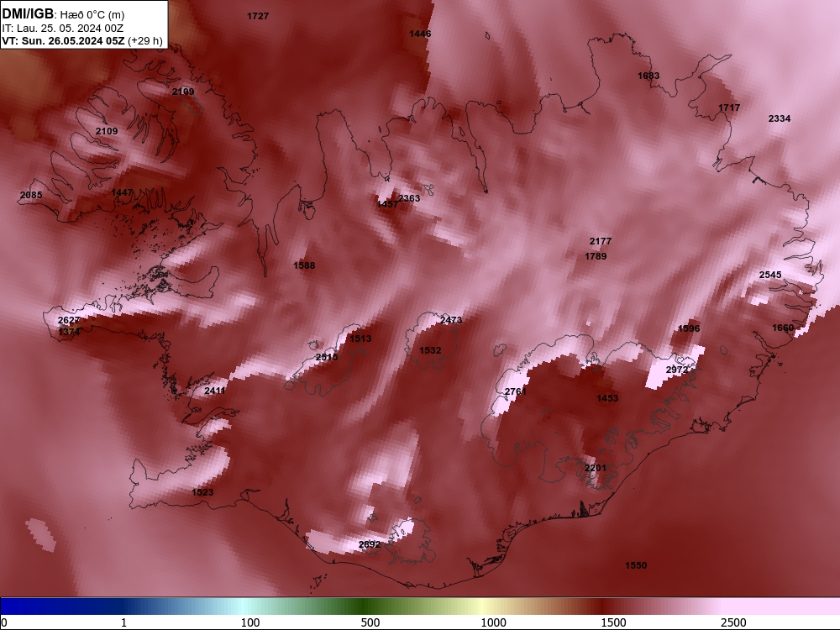Select the 1513 value on Langjökull
Image resolution: width=840 pixels, height=630 pixels.
click(360, 339)
